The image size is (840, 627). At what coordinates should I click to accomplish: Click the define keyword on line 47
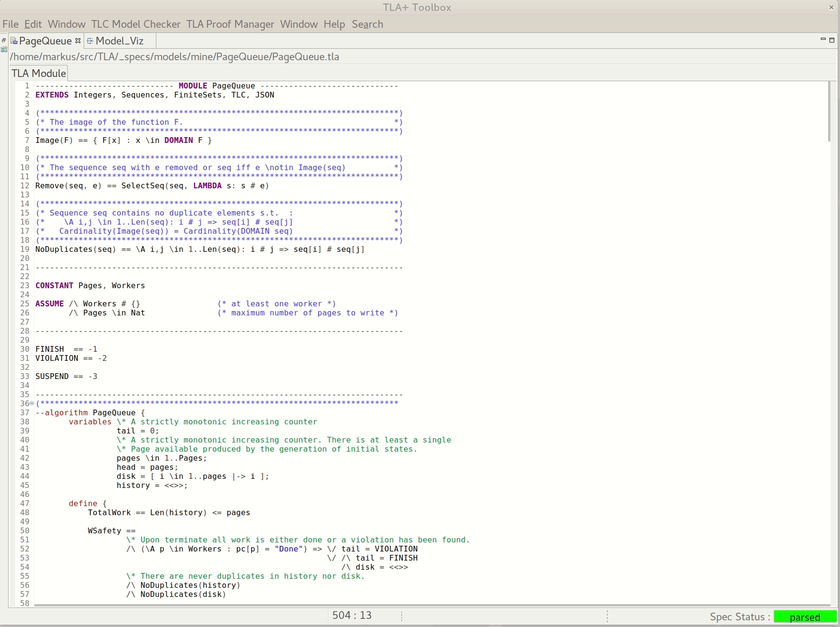pos(83,504)
